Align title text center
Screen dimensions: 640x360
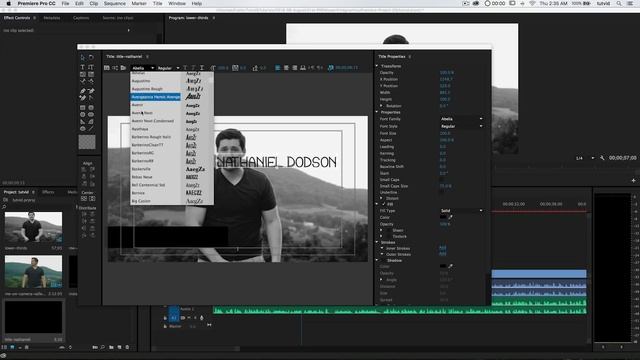tap(286, 68)
